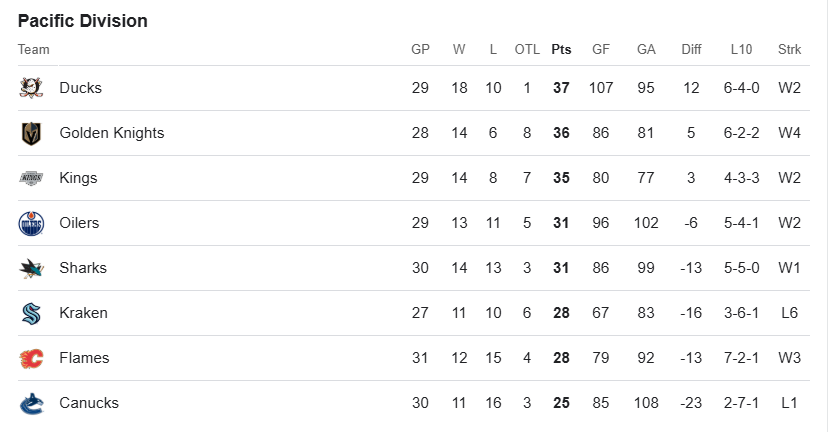Click the Golden Knights team logo
This screenshot has width=828, height=432.
pyautogui.click(x=31, y=133)
